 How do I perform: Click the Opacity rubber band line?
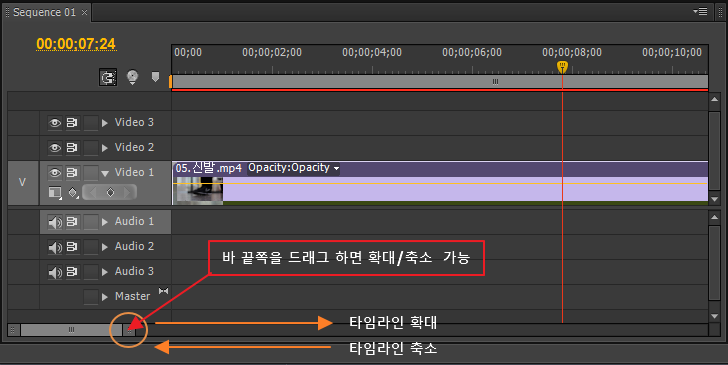(440, 183)
